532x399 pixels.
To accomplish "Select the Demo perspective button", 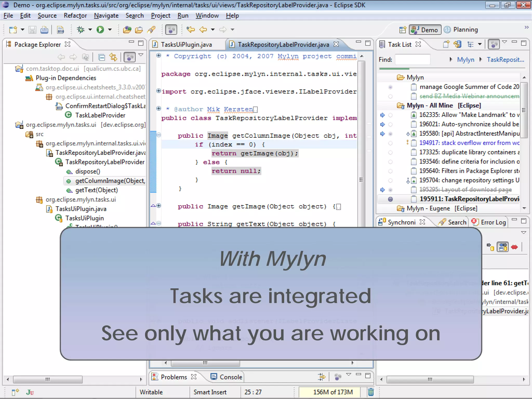I will (x=425, y=30).
